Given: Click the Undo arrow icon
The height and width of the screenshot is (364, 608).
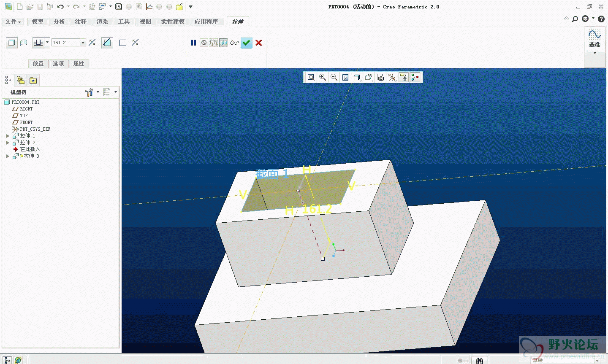Looking at the screenshot, I should 60,7.
